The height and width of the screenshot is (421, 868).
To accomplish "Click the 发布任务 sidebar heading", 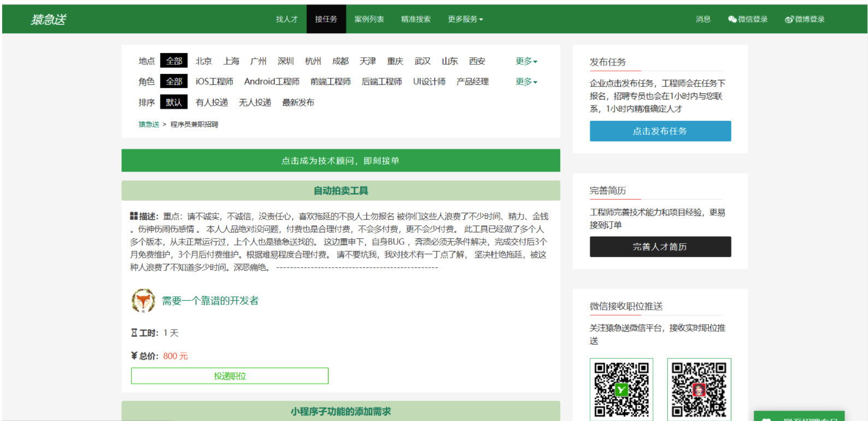I will click(607, 62).
